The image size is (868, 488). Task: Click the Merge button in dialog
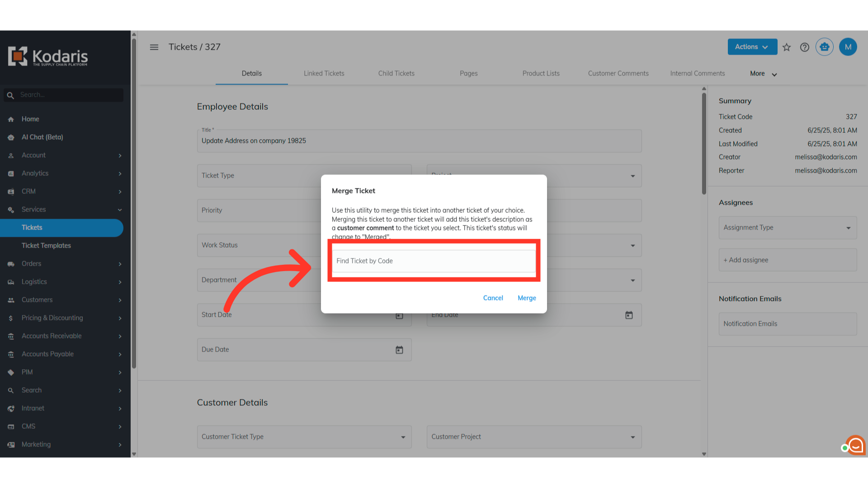pos(527,298)
